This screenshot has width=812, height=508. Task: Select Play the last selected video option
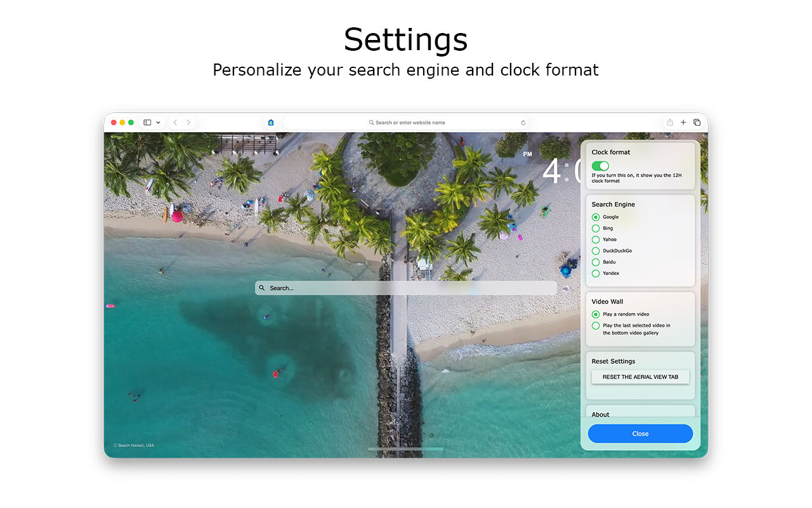point(596,326)
